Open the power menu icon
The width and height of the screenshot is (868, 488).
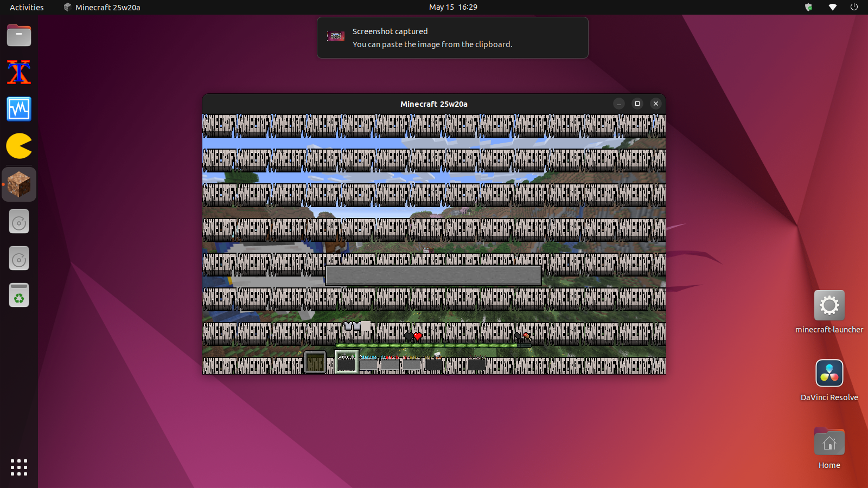(x=854, y=7)
